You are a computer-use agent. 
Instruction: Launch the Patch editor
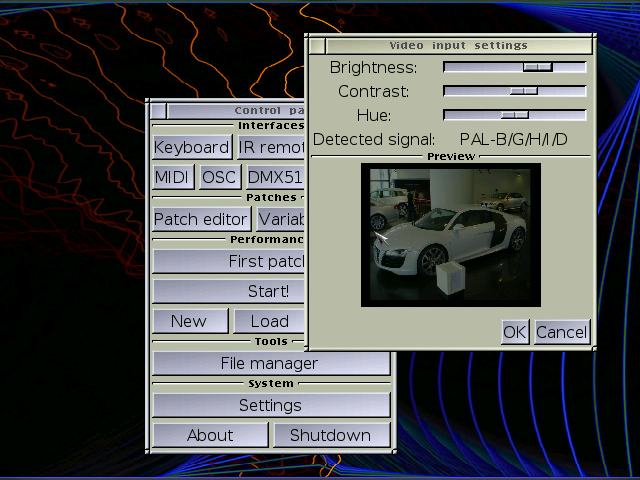(x=200, y=219)
